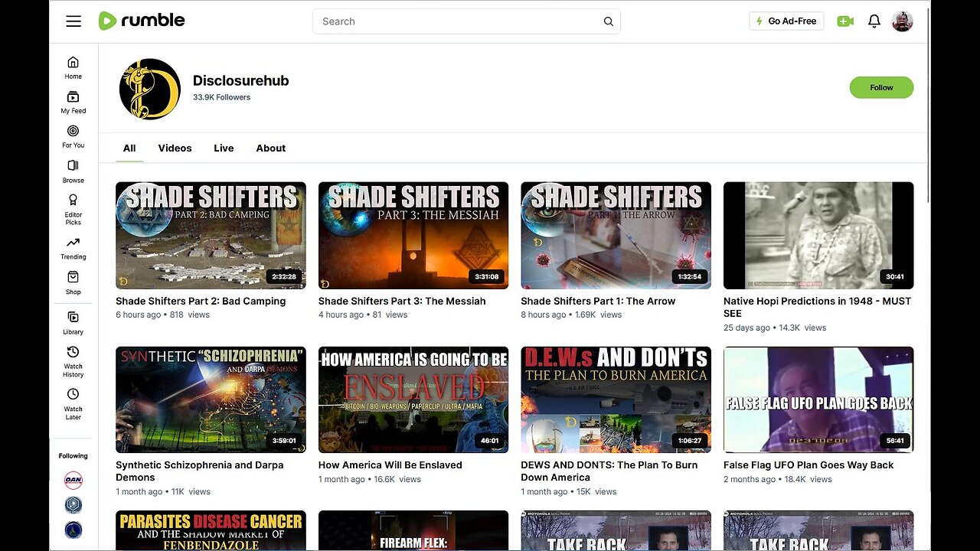Open Native Hopi Predictions title link
980x551 pixels.
817,307
